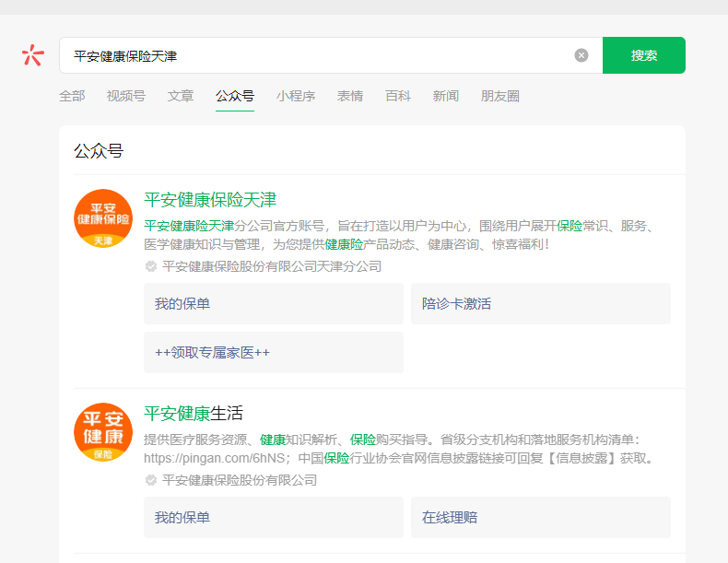Open the ++领取专属家医++ button
The height and width of the screenshot is (563, 728).
click(x=274, y=352)
